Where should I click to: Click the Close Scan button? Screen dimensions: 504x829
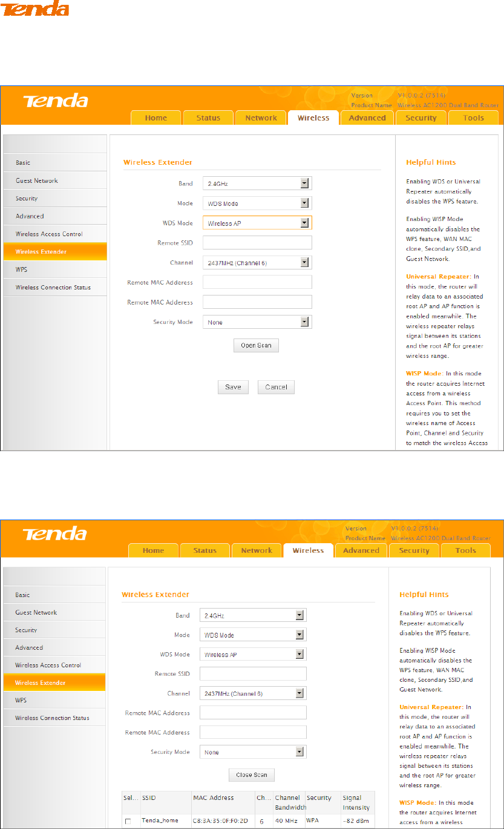(x=252, y=775)
